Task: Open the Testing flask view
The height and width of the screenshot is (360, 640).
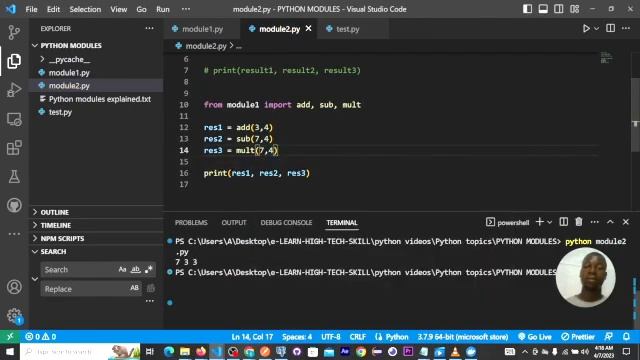Action: tap(14, 176)
